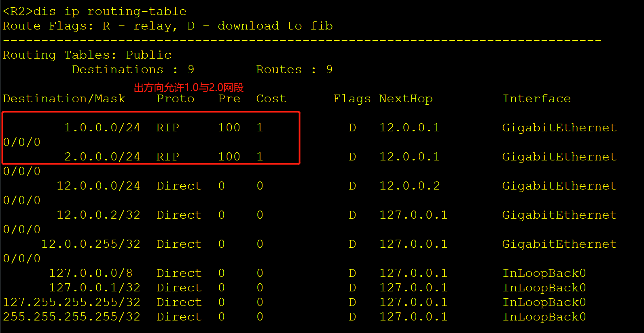Click InLoopBack0 in 255.255.255.255/32 row
Viewport: 644px width, 333px height.
click(x=544, y=317)
